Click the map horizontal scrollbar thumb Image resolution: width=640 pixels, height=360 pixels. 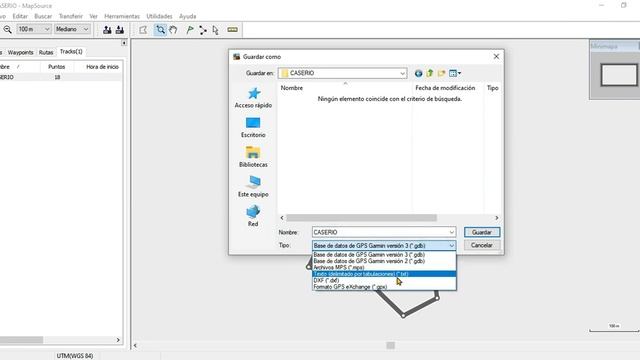(x=391, y=346)
